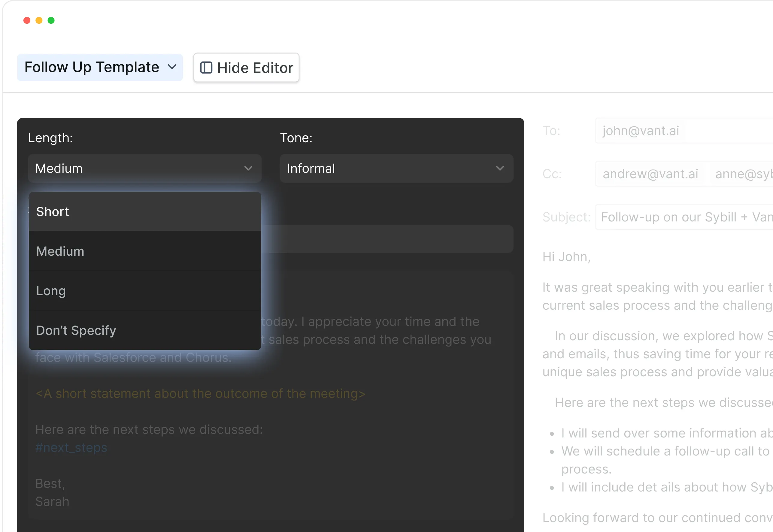
Task: Pick the Long length option
Action: pos(145,291)
